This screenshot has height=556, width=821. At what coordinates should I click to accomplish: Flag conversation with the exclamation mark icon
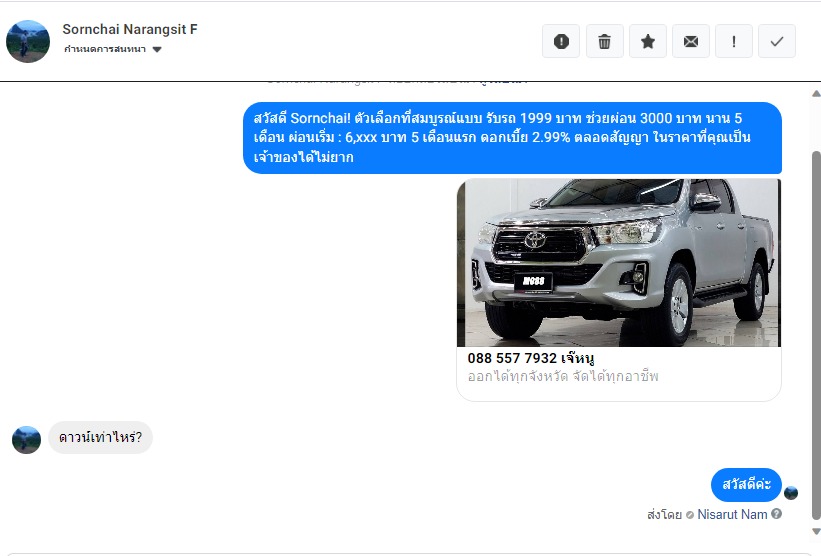click(x=734, y=41)
